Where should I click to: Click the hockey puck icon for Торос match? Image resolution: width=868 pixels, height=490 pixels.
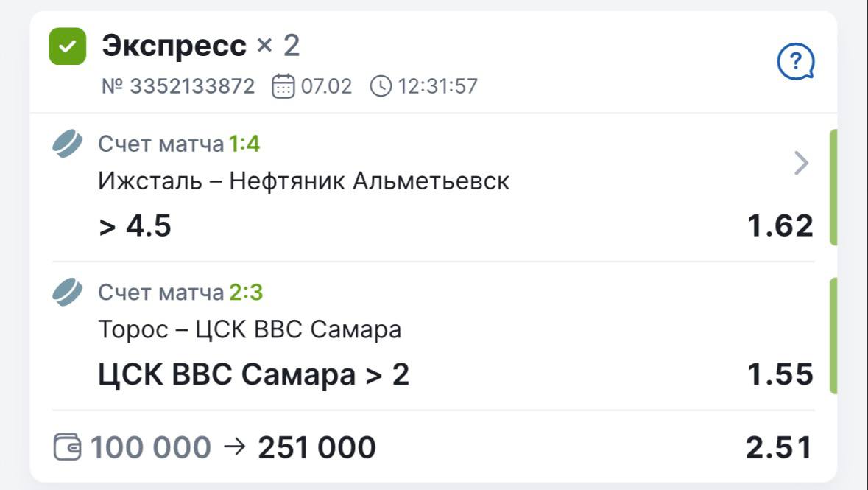[x=67, y=293]
